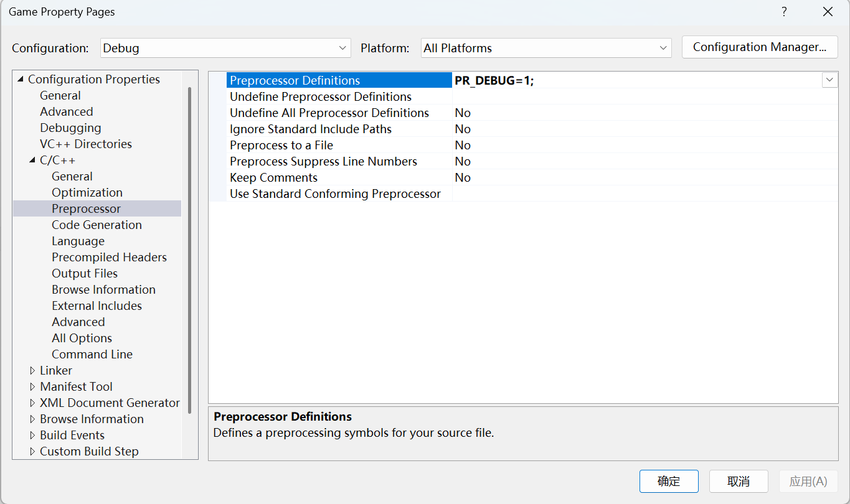
Task: Collapse the Configuration Properties node
Action: [21, 79]
